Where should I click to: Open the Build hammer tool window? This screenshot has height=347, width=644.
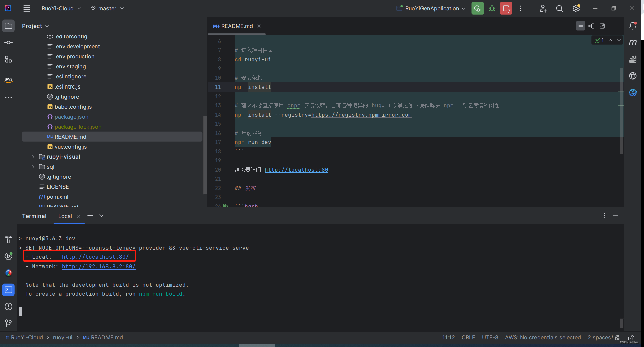click(8, 239)
